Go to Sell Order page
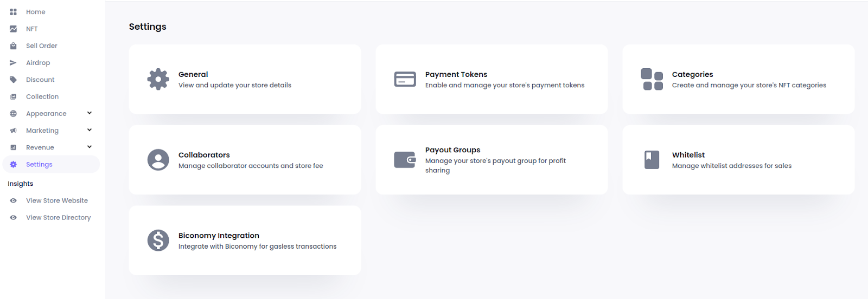 point(42,46)
